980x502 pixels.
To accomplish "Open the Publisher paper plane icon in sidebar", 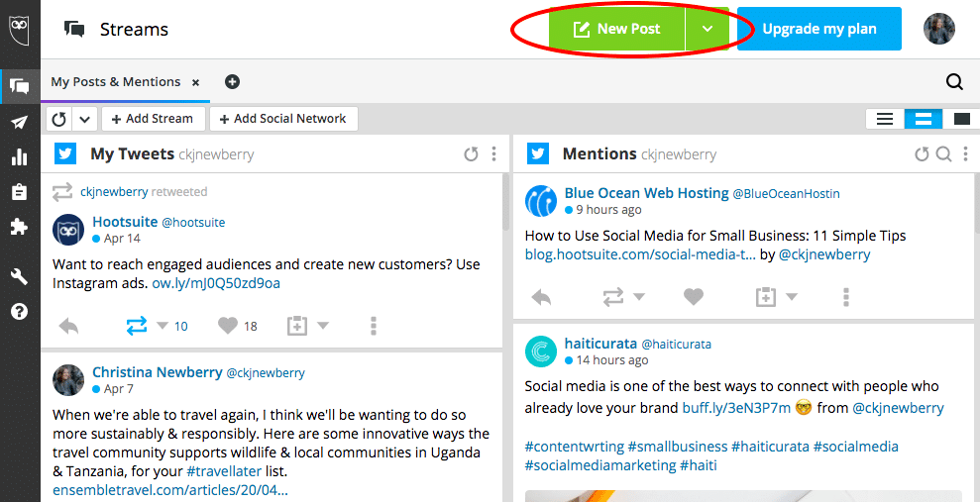I will pos(19,122).
